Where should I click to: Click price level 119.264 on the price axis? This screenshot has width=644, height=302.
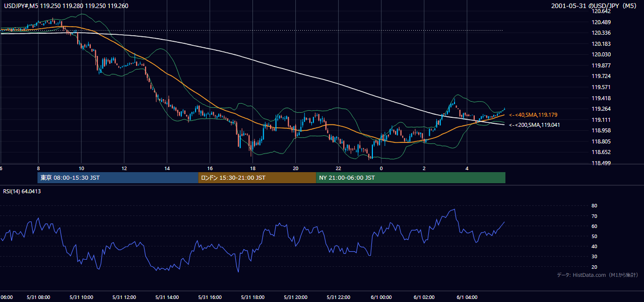click(x=602, y=109)
